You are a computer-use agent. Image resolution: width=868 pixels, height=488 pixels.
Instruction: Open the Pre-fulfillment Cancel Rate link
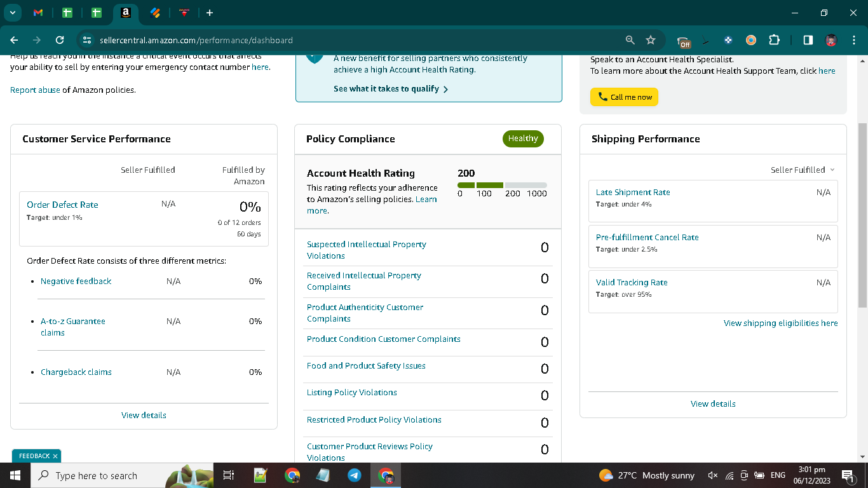(647, 237)
